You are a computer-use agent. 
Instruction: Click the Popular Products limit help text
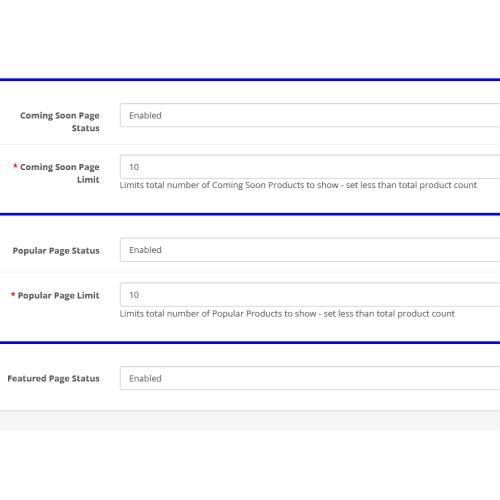[287, 314]
